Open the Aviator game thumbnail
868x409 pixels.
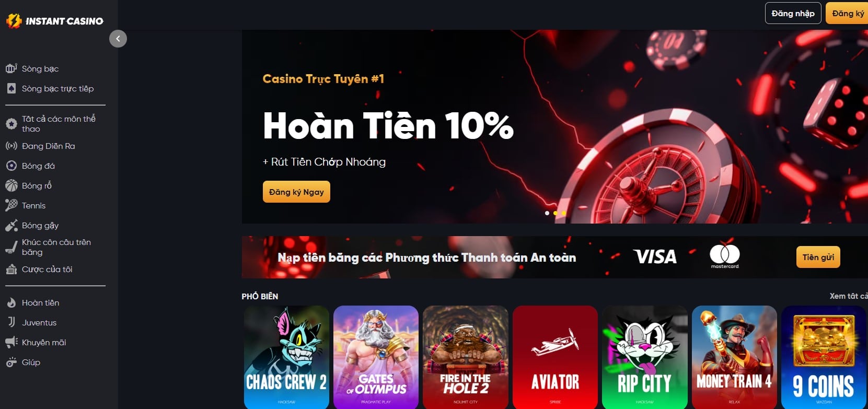(555, 357)
